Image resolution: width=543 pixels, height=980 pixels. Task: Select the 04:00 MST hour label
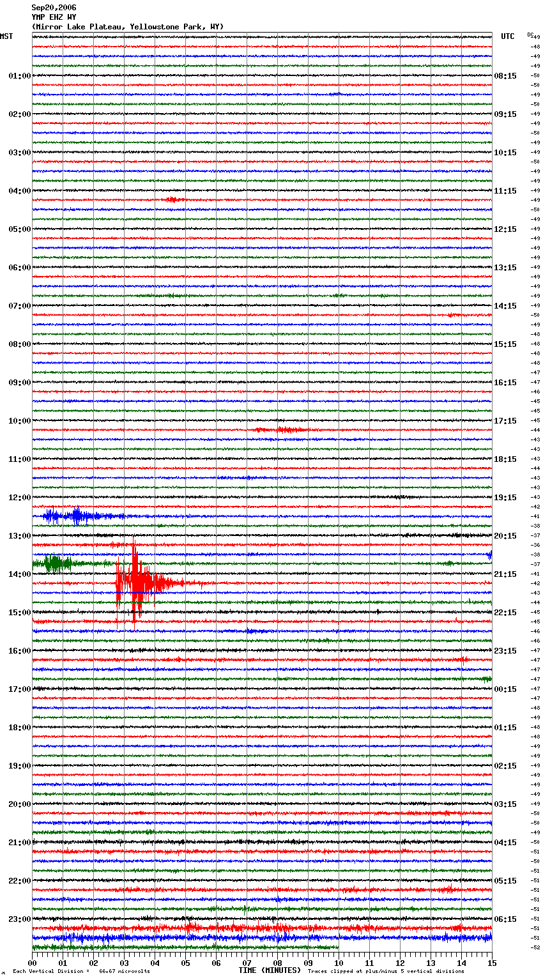20,191
